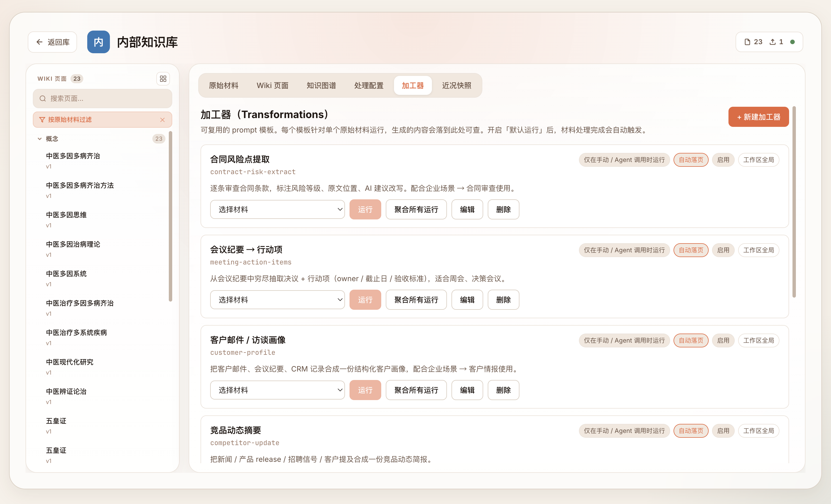Toggle the wiki grid view icon
This screenshot has height=504, width=831.
point(163,78)
